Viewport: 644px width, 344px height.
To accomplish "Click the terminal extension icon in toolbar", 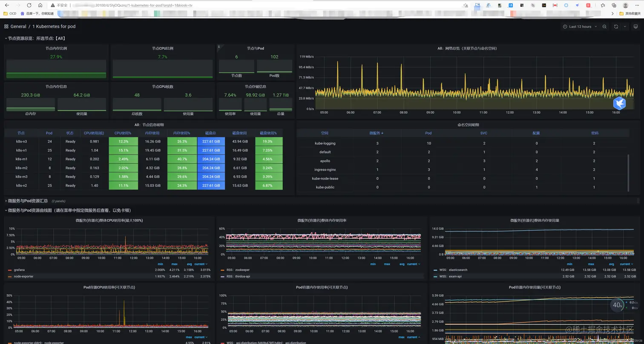I will [x=544, y=5].
